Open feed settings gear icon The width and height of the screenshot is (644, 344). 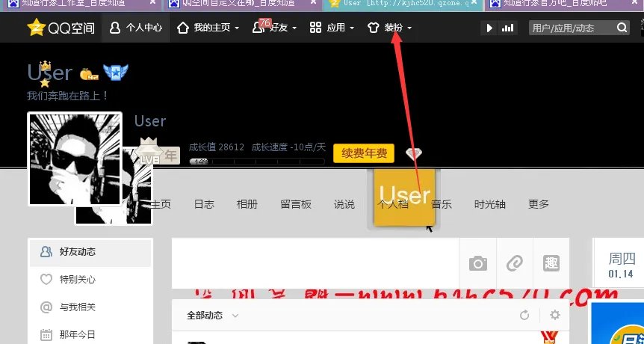pyautogui.click(x=555, y=316)
